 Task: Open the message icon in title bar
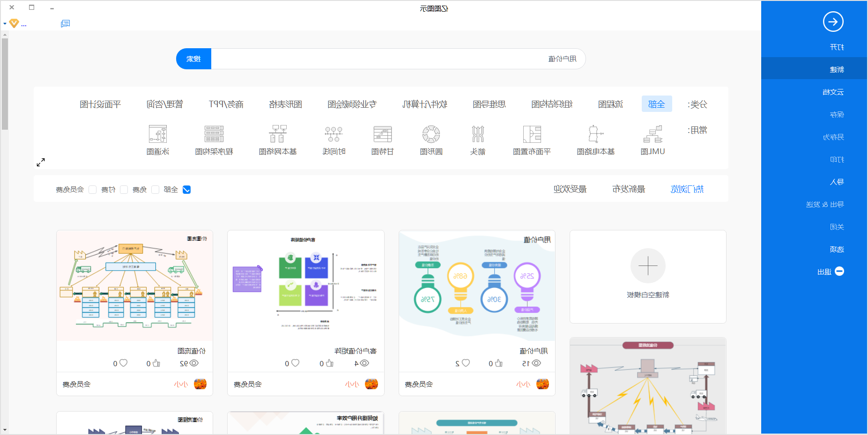[66, 23]
